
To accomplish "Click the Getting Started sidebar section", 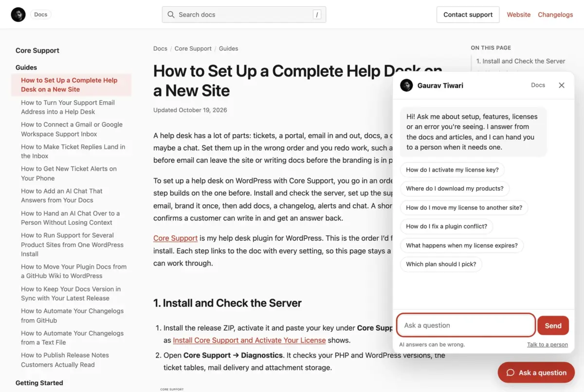I will pos(39,383).
